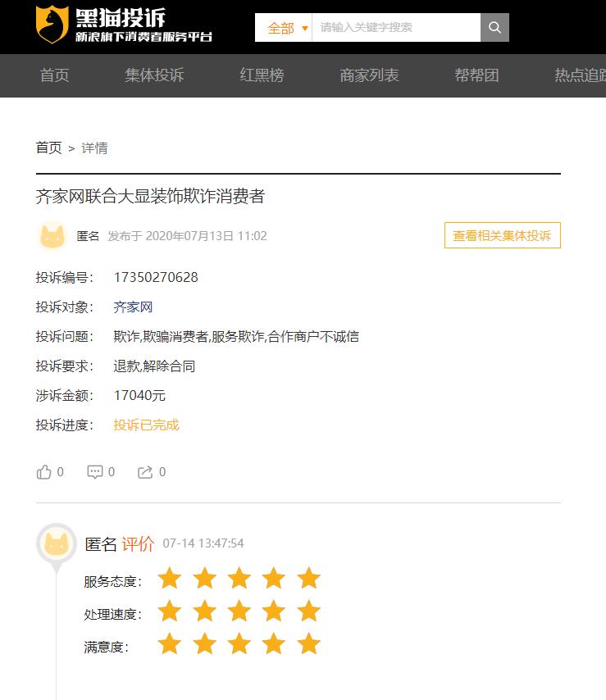Click the first star of 服务态度 rating
Viewport: 606px width, 700px height.
tap(169, 578)
